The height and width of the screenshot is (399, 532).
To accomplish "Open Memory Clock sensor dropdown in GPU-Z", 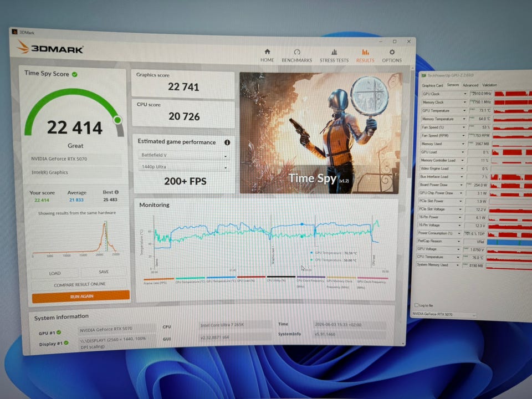I will 465,102.
